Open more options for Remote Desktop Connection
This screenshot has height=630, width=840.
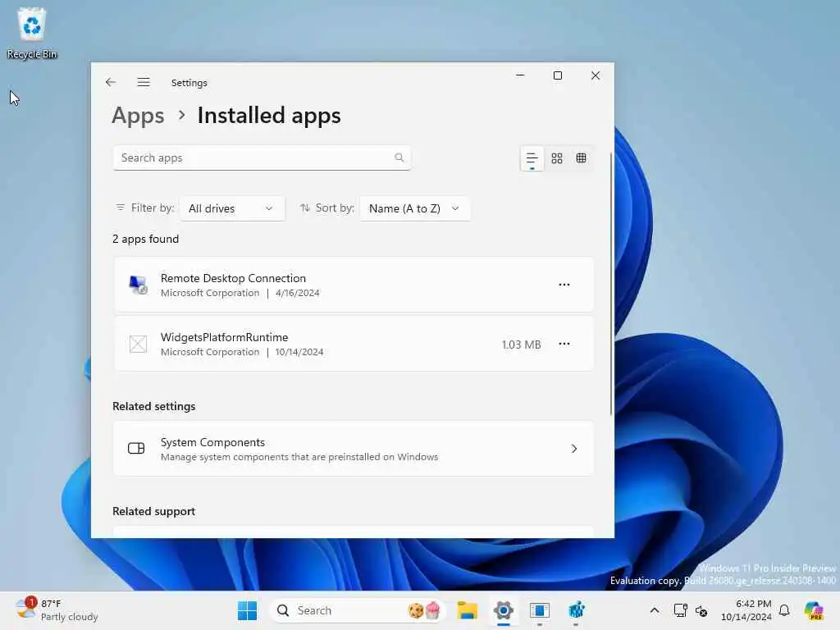[x=564, y=285]
